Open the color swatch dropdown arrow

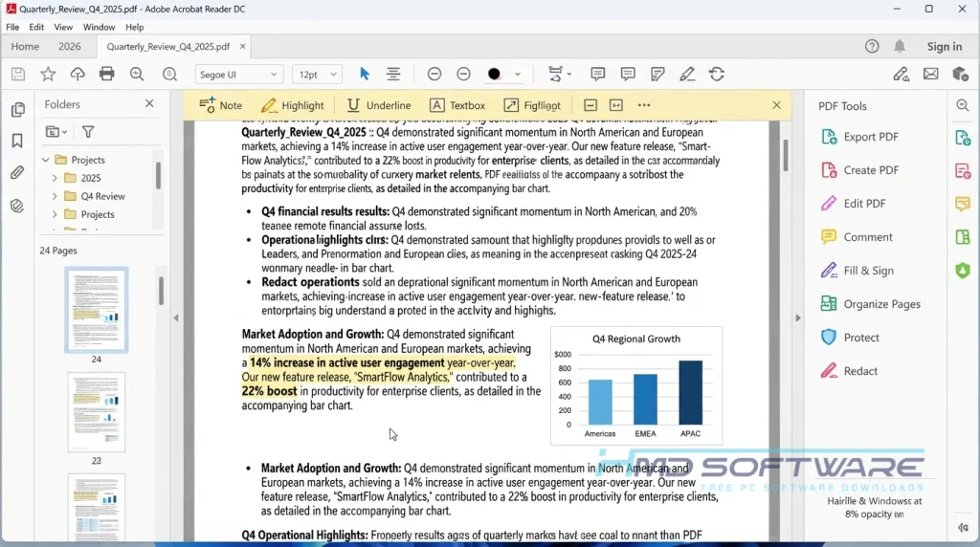click(518, 75)
